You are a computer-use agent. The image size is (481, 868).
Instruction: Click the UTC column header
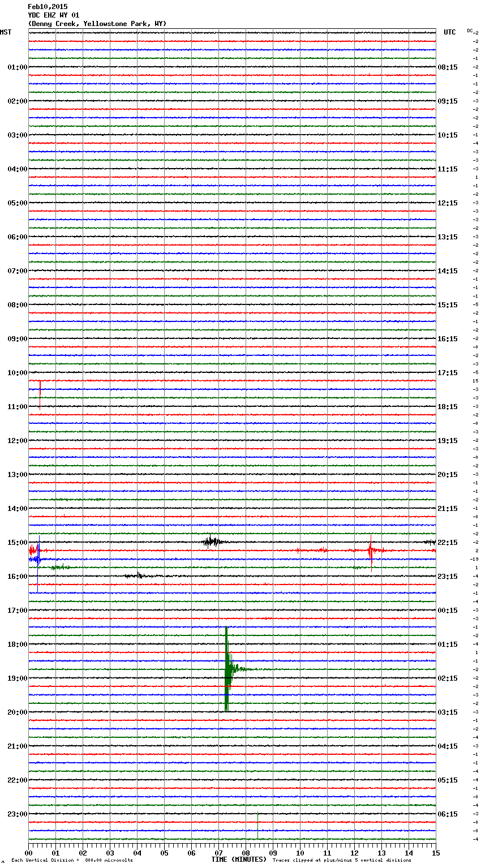pos(450,32)
